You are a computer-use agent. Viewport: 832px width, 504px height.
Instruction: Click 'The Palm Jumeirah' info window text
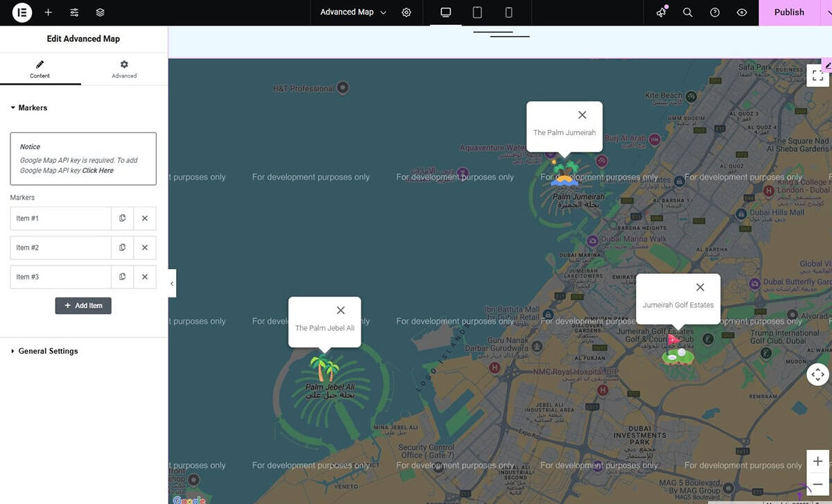564,132
